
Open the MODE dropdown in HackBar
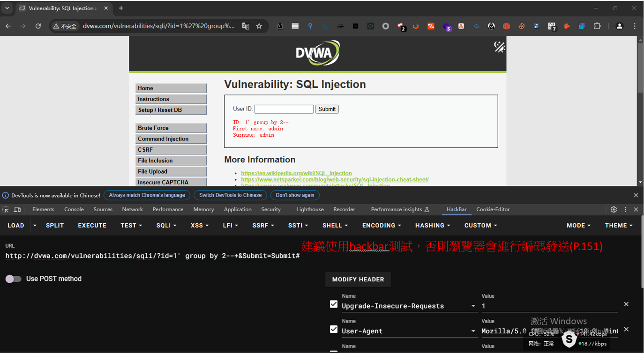tap(579, 225)
